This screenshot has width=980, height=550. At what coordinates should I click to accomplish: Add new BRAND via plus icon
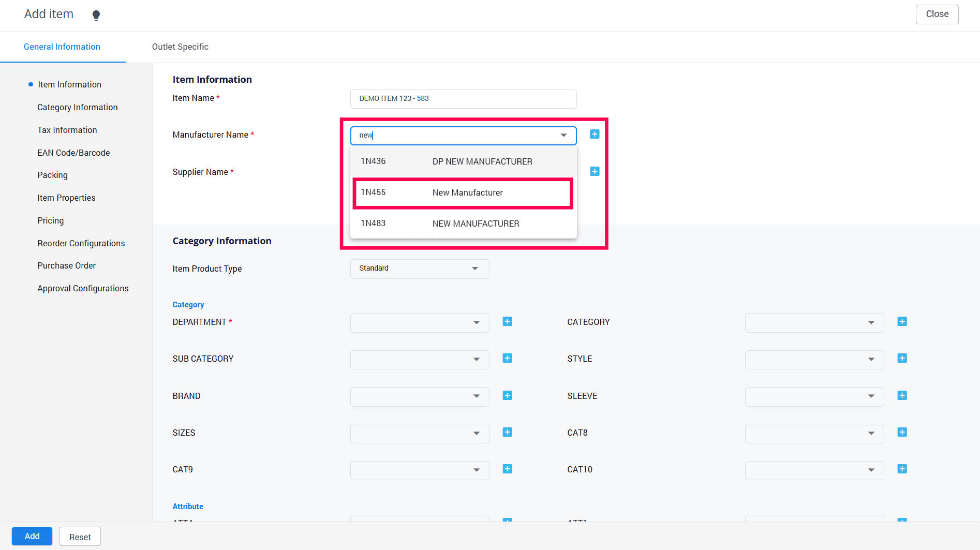coord(507,396)
